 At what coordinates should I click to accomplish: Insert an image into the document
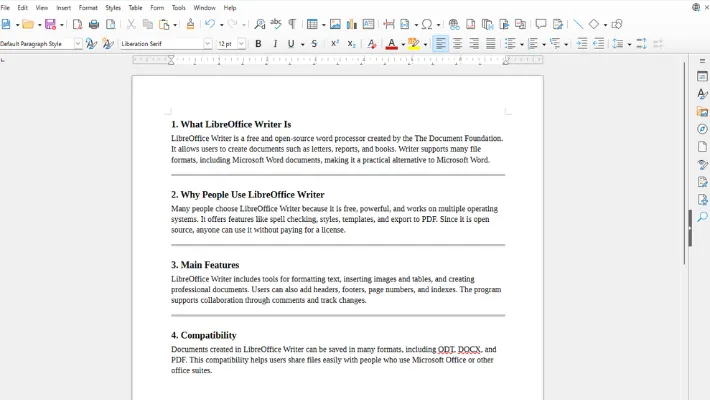[335, 24]
